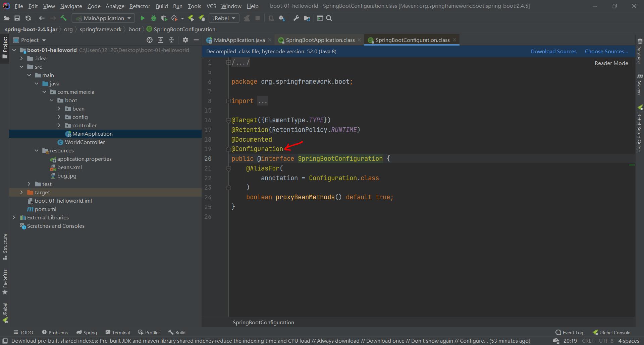Hide the Project panel with minus icon

196,40
